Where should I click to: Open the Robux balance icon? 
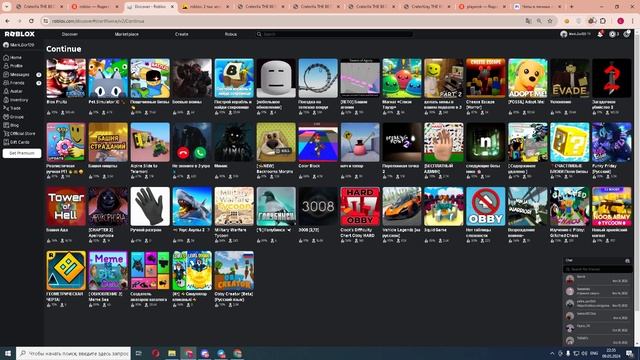pos(612,34)
